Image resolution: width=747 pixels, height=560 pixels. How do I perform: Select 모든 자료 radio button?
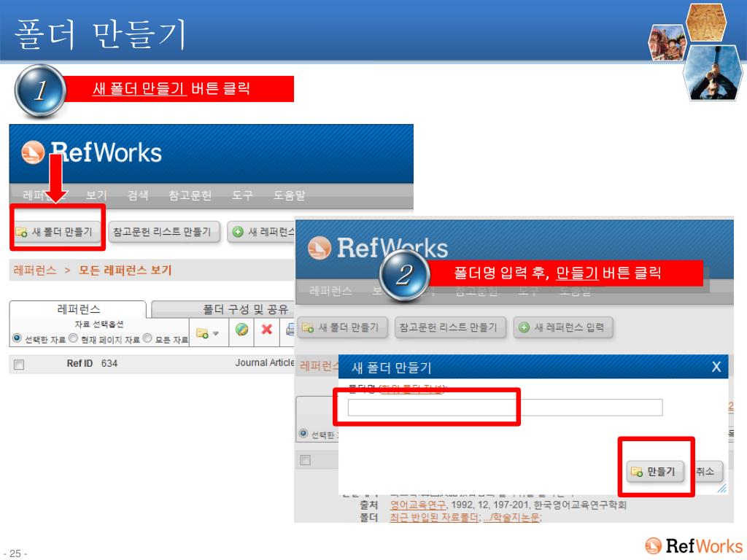(147, 338)
